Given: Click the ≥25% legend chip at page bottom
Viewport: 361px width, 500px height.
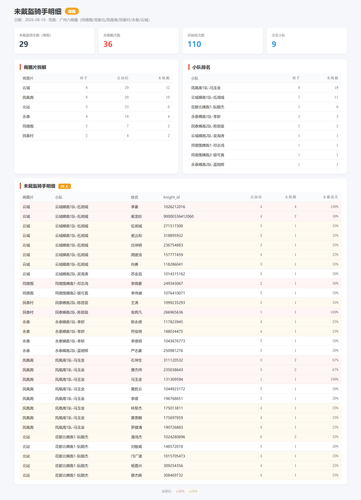Looking at the screenshot, I should coord(193,491).
